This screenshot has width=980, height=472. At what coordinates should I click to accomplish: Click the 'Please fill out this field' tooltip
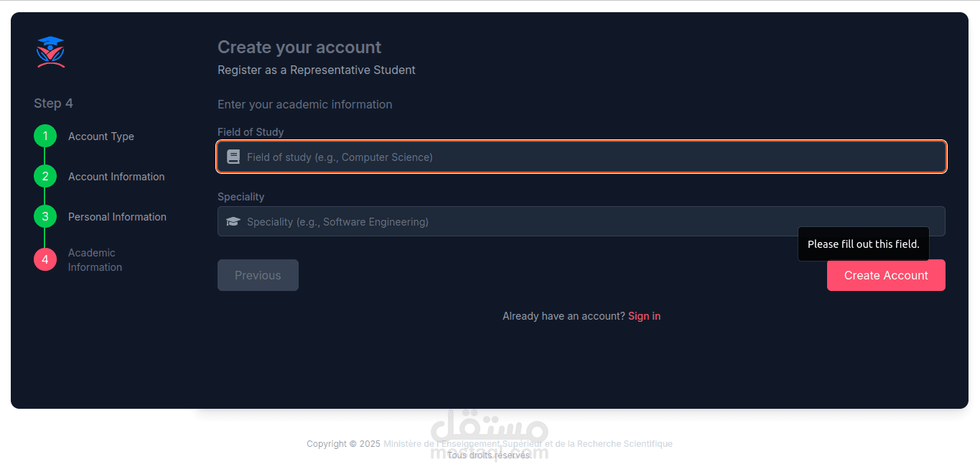tap(864, 244)
